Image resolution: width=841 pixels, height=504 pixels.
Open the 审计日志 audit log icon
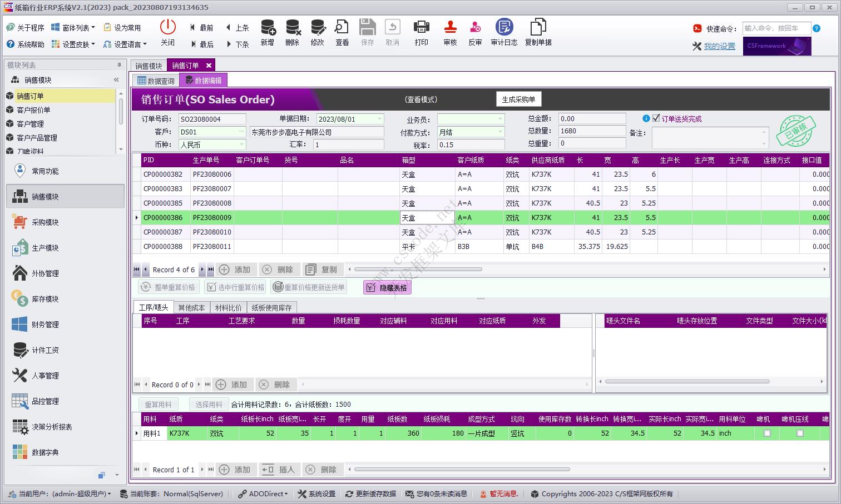tap(504, 27)
